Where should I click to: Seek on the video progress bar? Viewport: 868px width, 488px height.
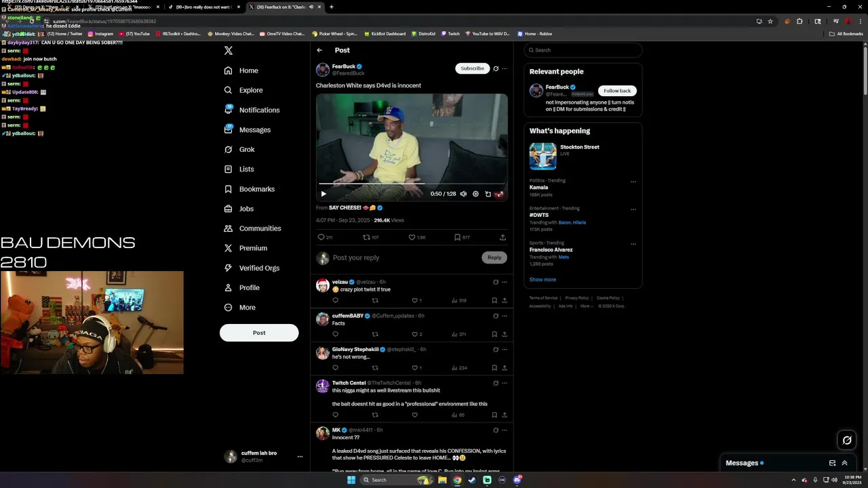pyautogui.click(x=412, y=184)
